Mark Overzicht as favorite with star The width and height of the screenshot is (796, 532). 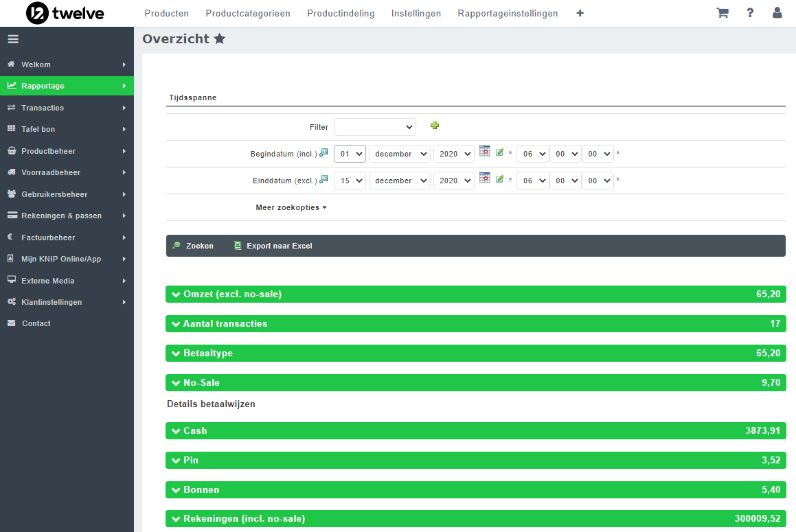point(220,39)
